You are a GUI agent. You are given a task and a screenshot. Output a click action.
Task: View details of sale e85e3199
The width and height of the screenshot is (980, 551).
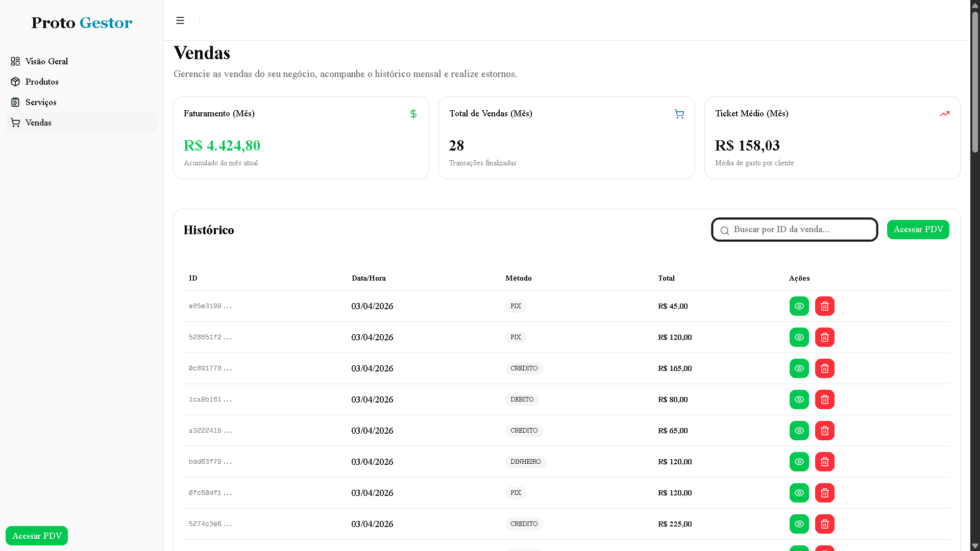pos(799,306)
